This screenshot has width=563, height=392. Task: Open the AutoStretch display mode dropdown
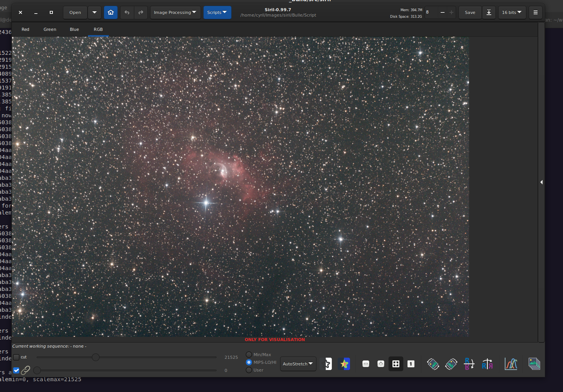(298, 364)
